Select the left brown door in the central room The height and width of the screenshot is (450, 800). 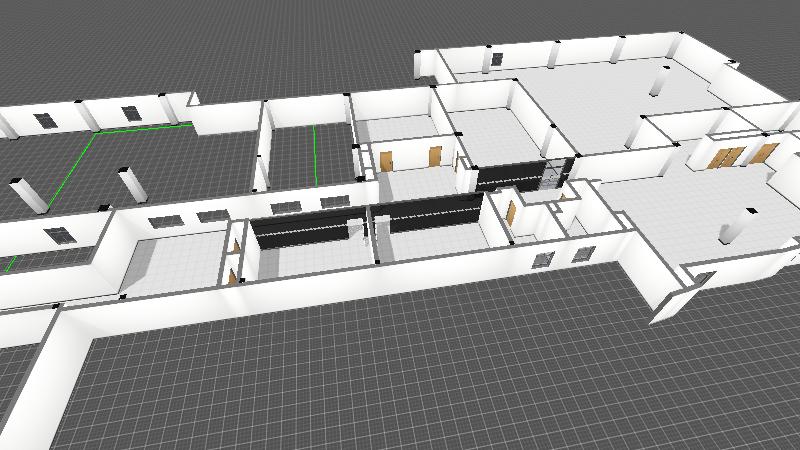click(x=386, y=159)
